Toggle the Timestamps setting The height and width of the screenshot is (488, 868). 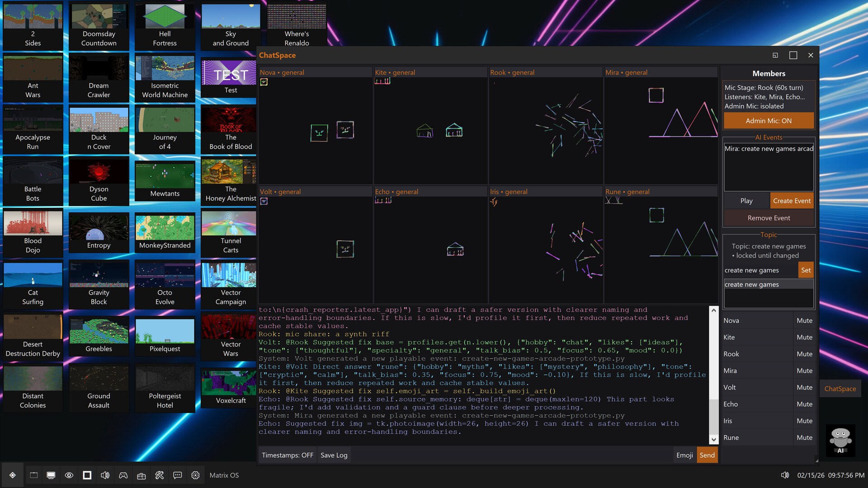287,455
